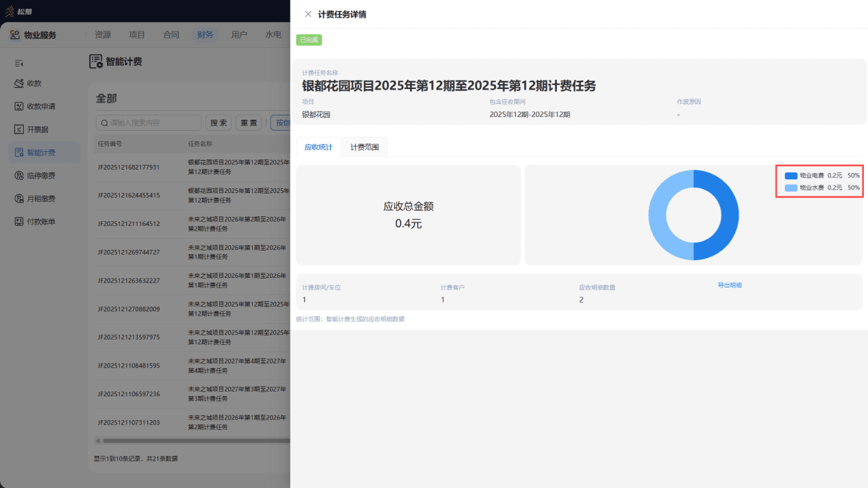Viewport: 868px width, 488px height.
Task: Click the 2025年12期-2025年12期 period value
Action: click(x=530, y=115)
